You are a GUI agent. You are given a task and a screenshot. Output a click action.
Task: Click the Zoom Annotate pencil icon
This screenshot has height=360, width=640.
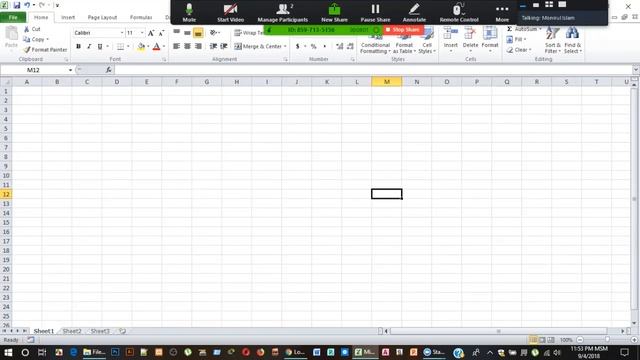pos(414,12)
